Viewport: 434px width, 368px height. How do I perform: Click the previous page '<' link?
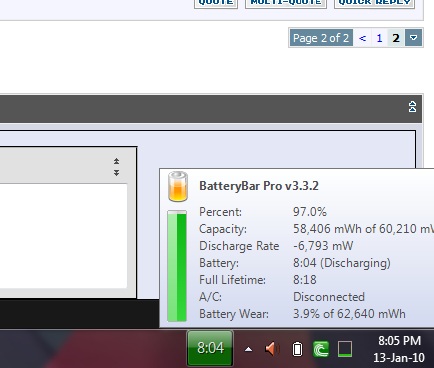coord(363,38)
